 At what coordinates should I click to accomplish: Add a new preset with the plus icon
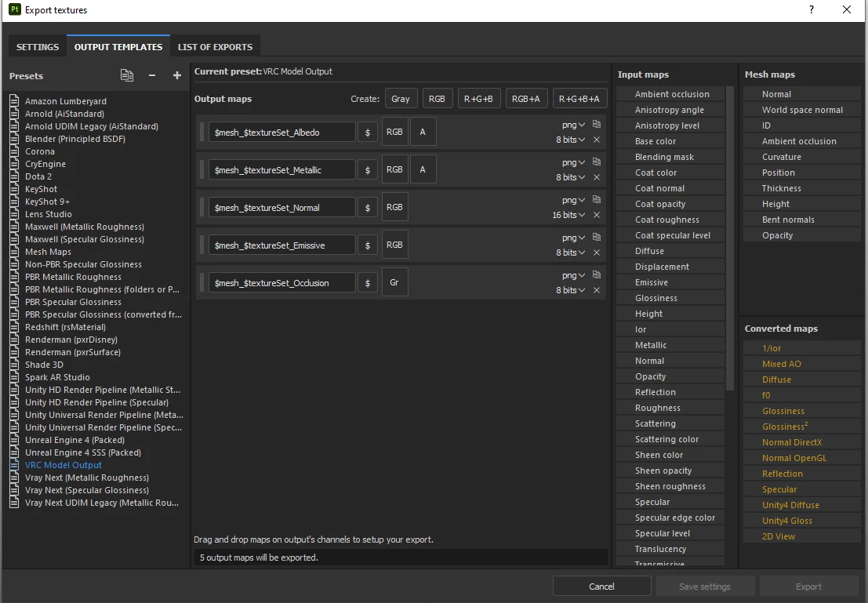[177, 75]
